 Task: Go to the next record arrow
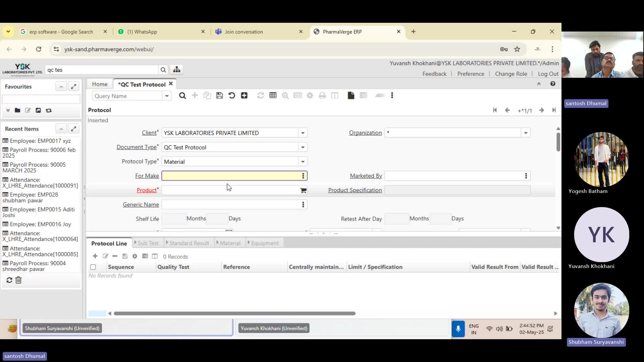tap(542, 110)
